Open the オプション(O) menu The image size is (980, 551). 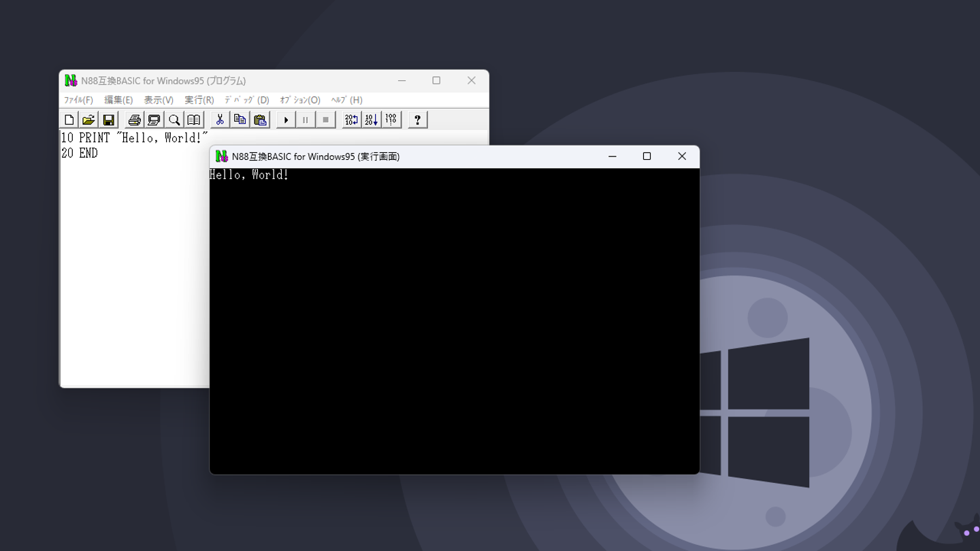(x=300, y=100)
